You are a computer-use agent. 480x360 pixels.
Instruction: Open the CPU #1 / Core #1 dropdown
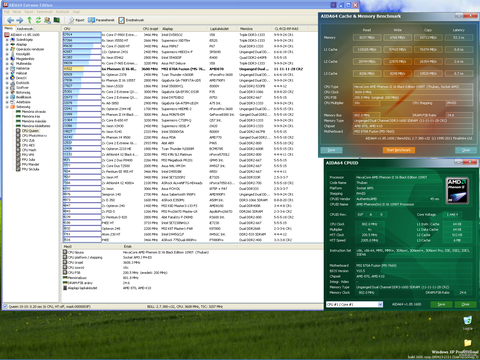[x=354, y=304]
